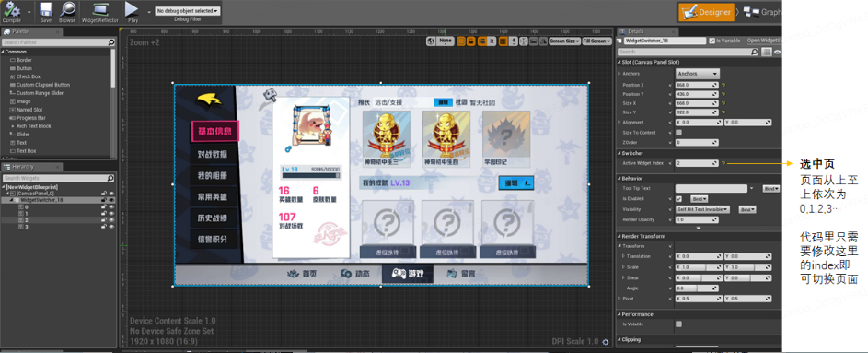This screenshot has width=868, height=353.
Task: Toggle layout transform mode icon
Action: tap(481, 41)
